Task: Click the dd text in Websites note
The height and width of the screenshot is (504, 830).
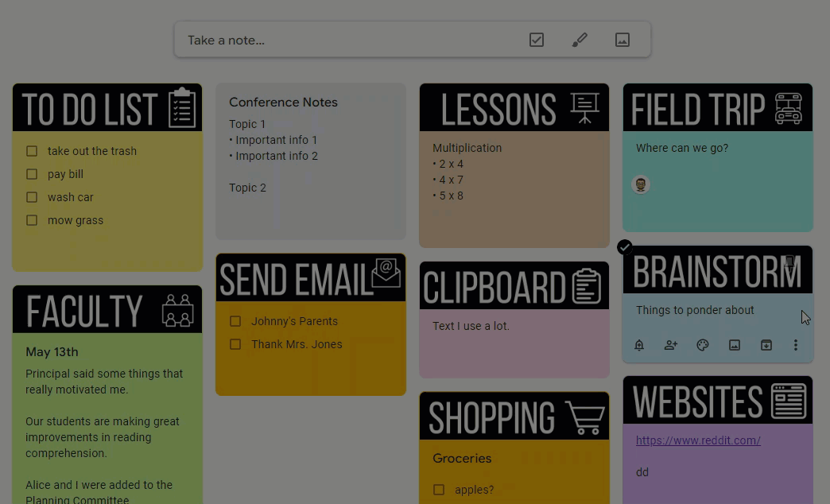Action: click(642, 472)
